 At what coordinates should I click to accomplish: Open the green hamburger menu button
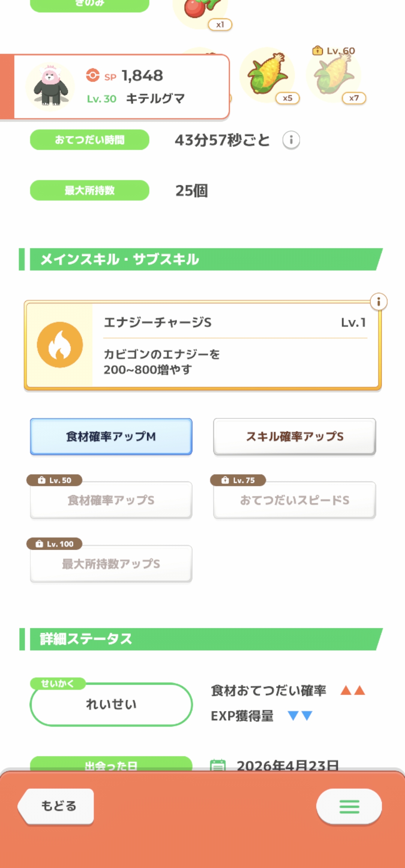(x=349, y=807)
